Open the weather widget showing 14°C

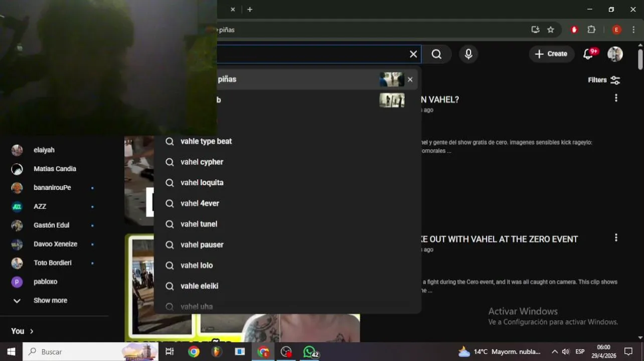(500, 351)
